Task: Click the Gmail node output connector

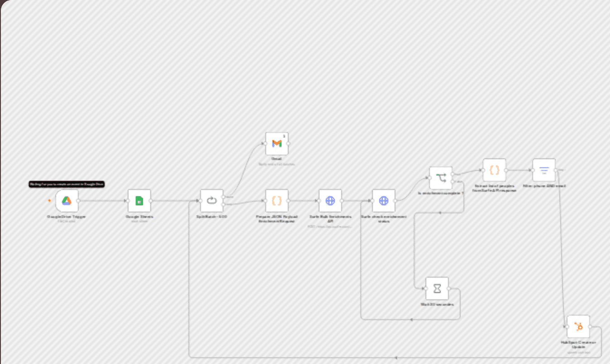Action: (x=288, y=143)
